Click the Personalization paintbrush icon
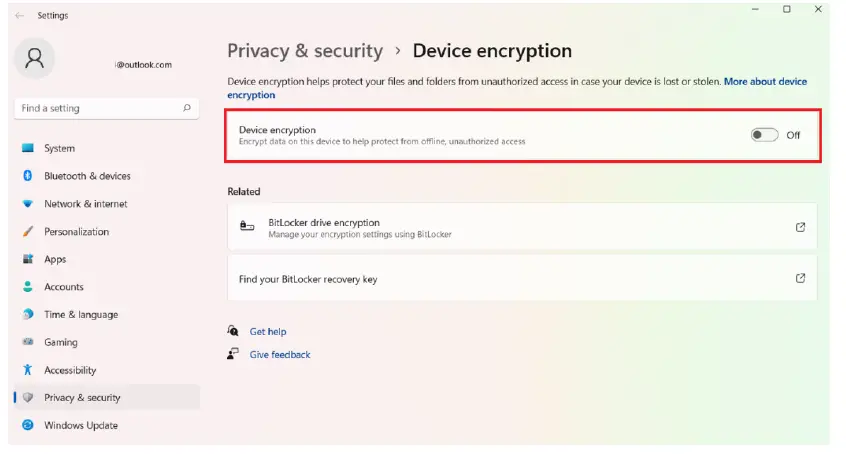This screenshot has height=454, width=846. (x=28, y=232)
